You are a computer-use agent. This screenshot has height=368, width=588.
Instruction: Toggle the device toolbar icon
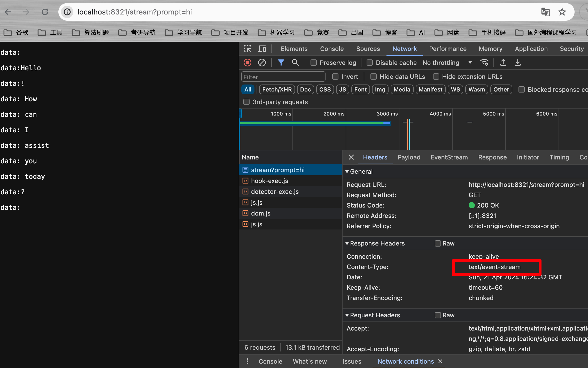click(x=262, y=49)
